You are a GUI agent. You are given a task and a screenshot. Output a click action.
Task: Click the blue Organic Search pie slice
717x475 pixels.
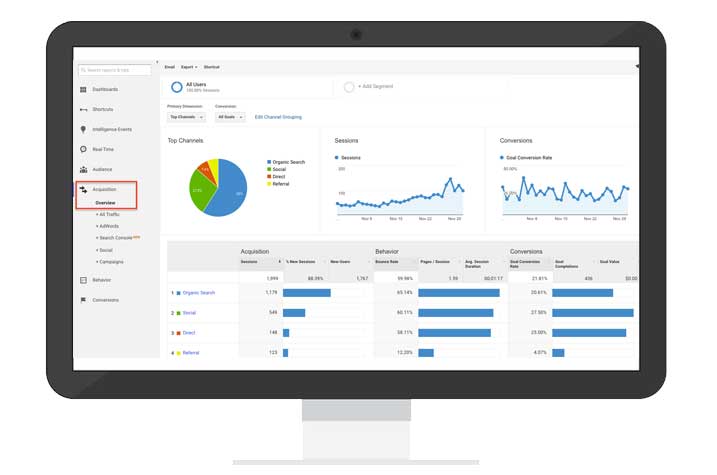click(x=231, y=192)
